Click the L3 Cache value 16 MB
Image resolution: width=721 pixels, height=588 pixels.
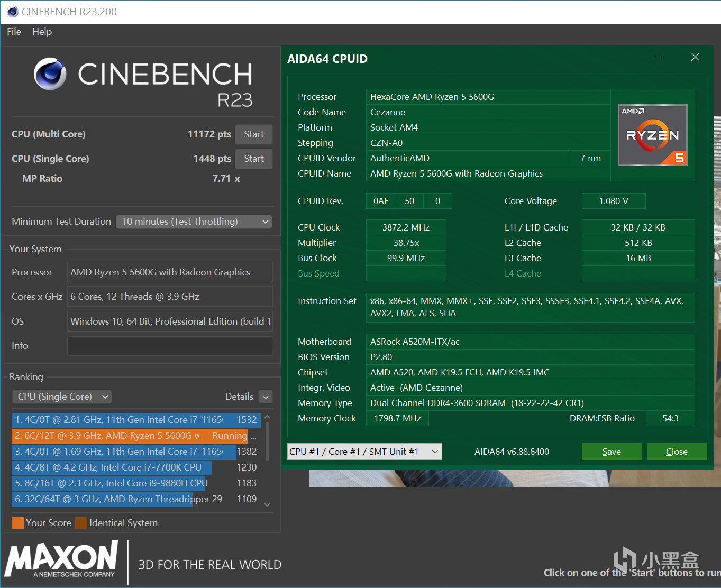pos(638,258)
